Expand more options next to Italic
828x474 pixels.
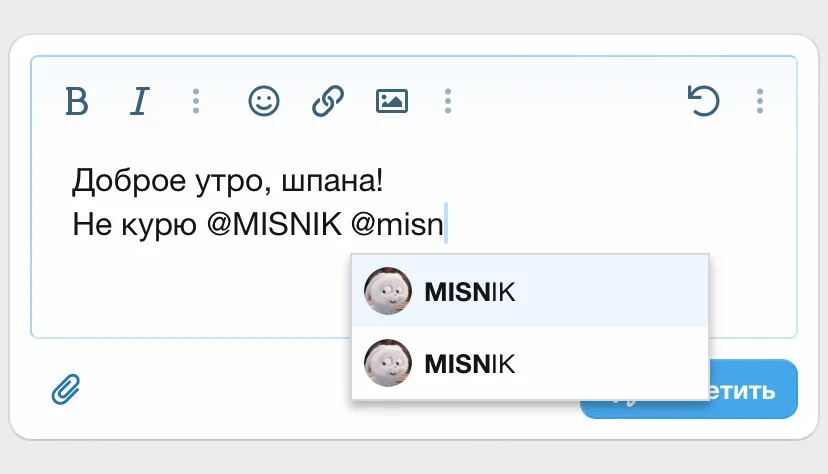[x=196, y=101]
